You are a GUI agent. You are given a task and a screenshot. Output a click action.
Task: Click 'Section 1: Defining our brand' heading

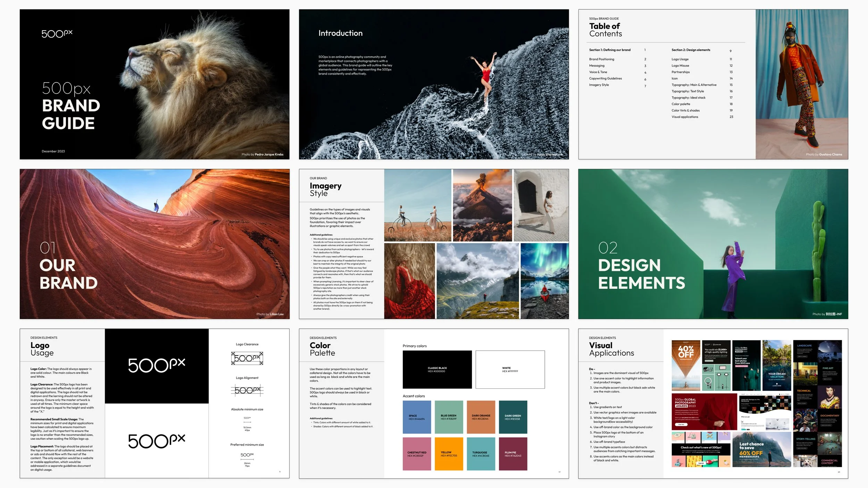(610, 50)
